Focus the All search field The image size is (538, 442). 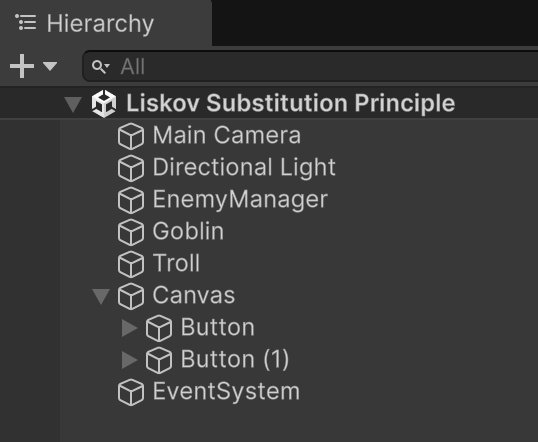tap(311, 66)
